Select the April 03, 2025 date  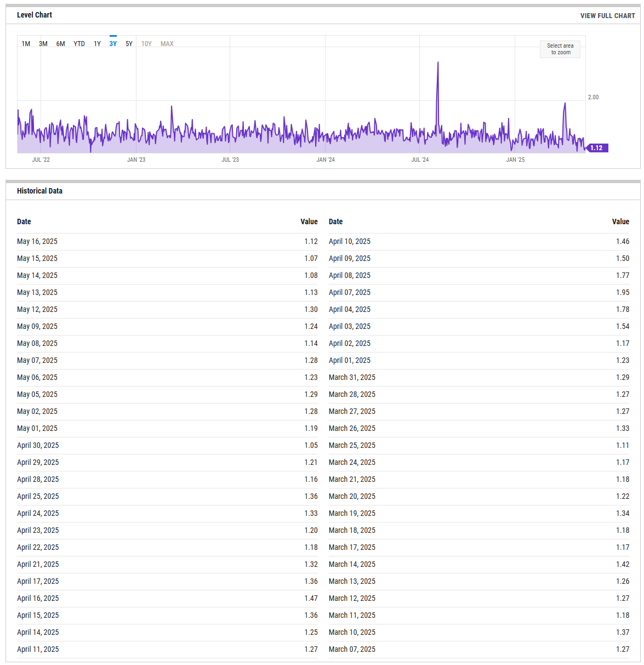[x=350, y=327]
